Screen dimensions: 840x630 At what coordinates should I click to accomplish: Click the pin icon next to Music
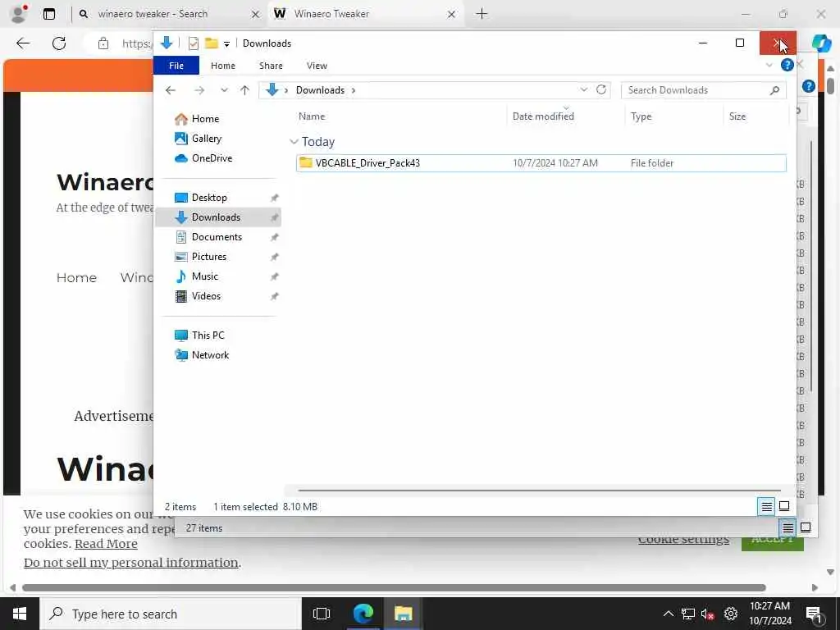(x=274, y=277)
